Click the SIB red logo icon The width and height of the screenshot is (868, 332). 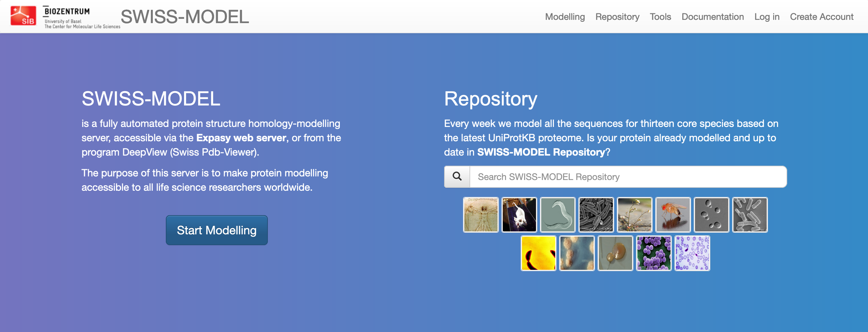23,16
